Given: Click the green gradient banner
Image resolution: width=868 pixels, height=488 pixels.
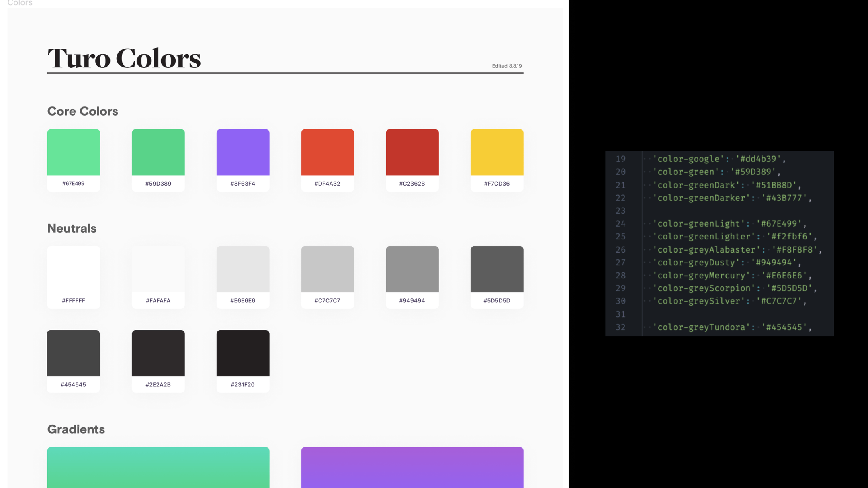Looking at the screenshot, I should click(158, 467).
